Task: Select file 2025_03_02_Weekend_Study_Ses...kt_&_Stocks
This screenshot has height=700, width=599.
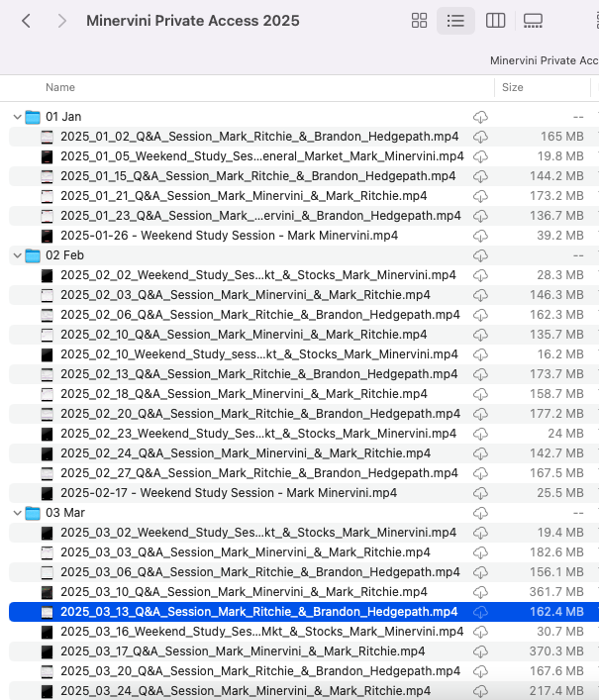Action: point(258,532)
